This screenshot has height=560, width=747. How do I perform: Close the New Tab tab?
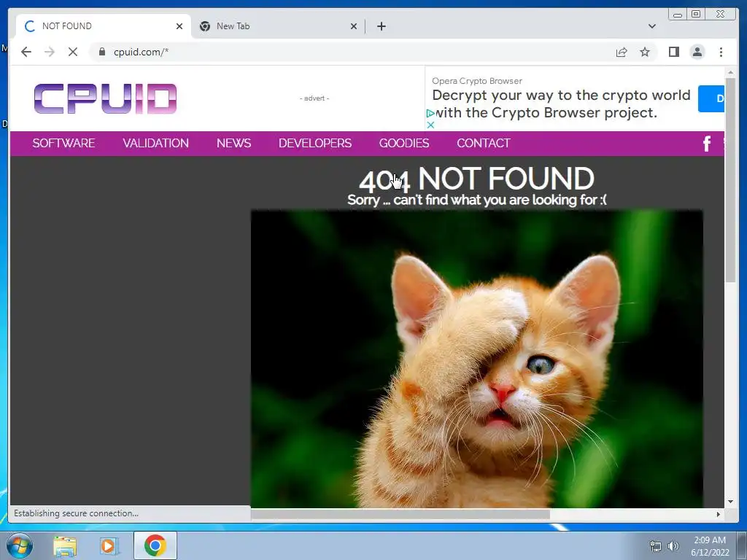click(x=354, y=26)
